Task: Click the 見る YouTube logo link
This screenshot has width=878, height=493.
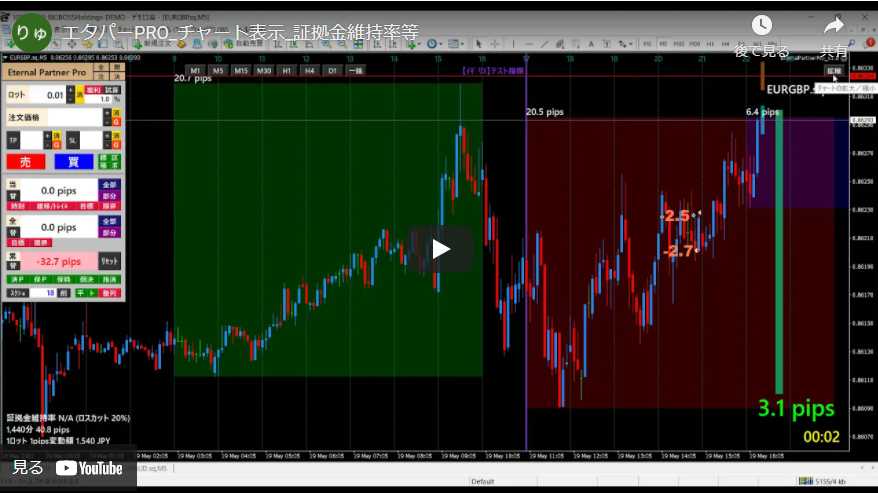Action: click(67, 468)
